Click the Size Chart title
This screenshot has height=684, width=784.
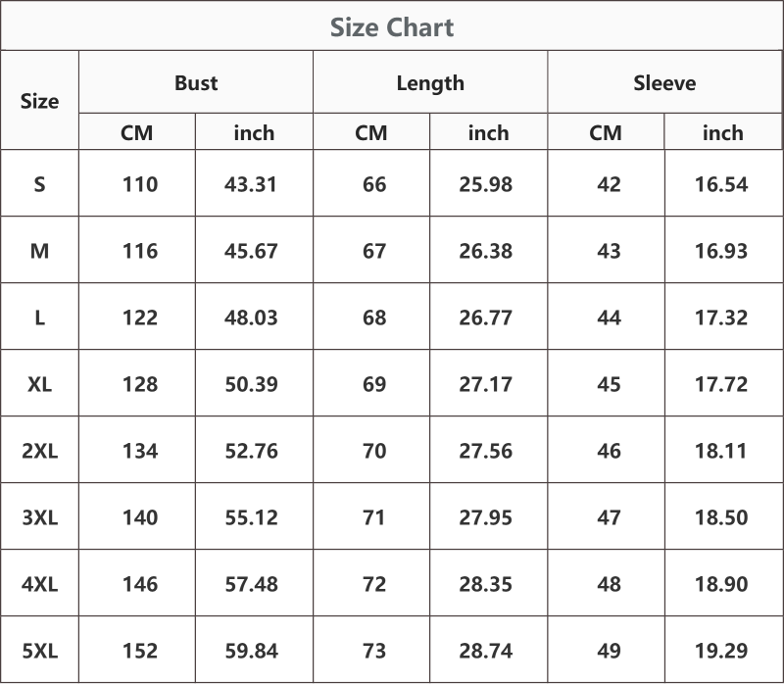[x=392, y=27]
